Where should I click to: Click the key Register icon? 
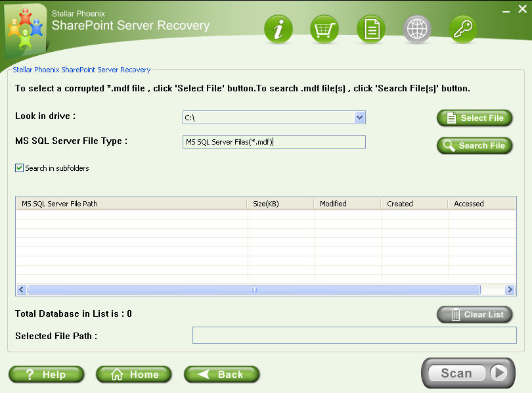click(463, 30)
